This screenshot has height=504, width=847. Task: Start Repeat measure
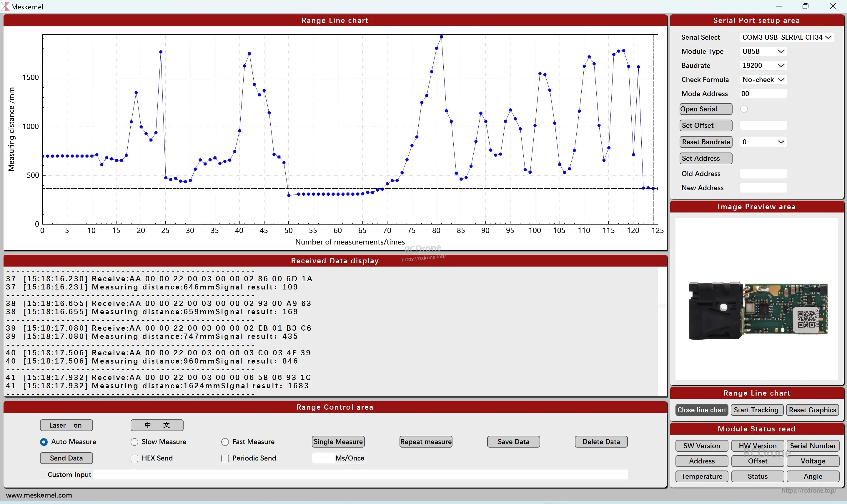425,441
